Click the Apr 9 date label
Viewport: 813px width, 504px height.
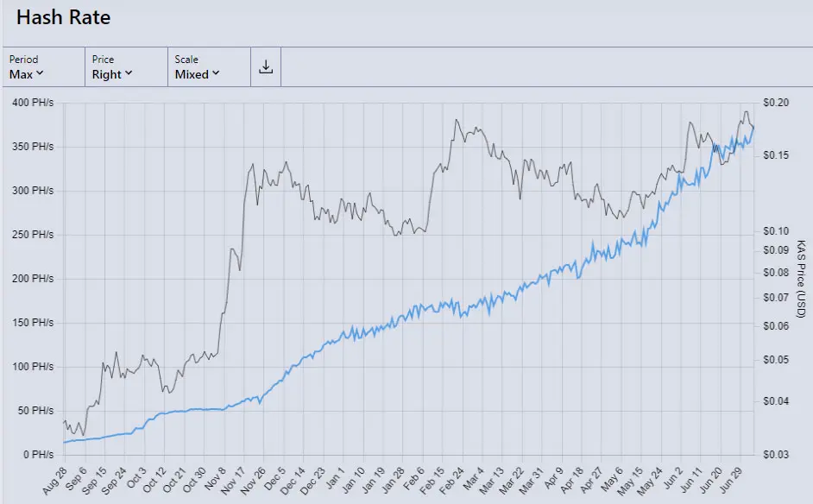pos(554,478)
